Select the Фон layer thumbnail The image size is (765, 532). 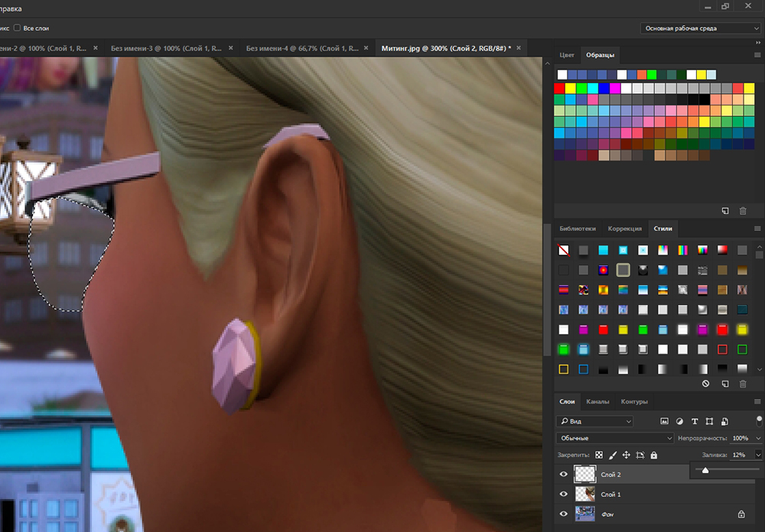(585, 514)
